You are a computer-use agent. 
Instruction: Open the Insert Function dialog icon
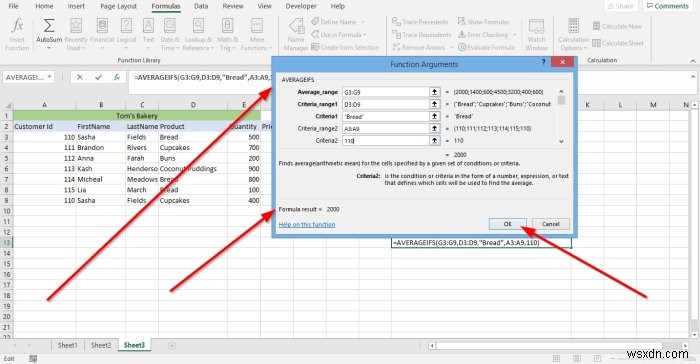coord(17,34)
